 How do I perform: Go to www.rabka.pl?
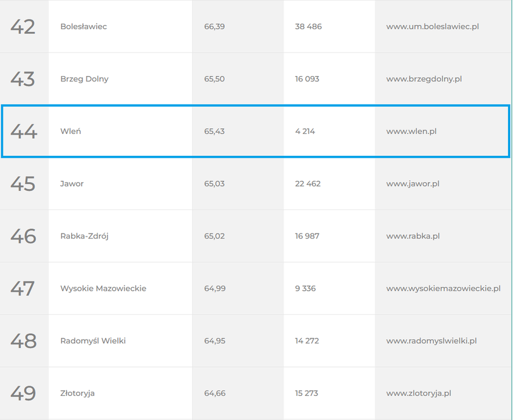(x=413, y=236)
